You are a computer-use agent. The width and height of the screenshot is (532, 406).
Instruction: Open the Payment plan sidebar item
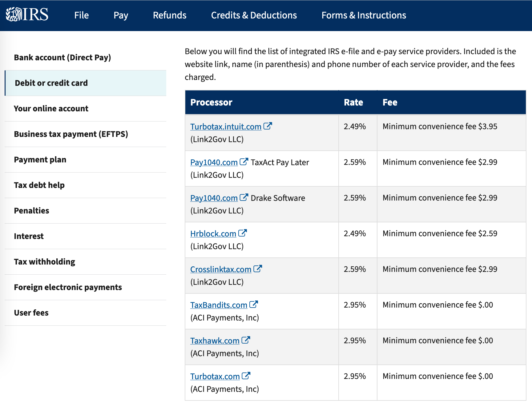pyautogui.click(x=40, y=160)
